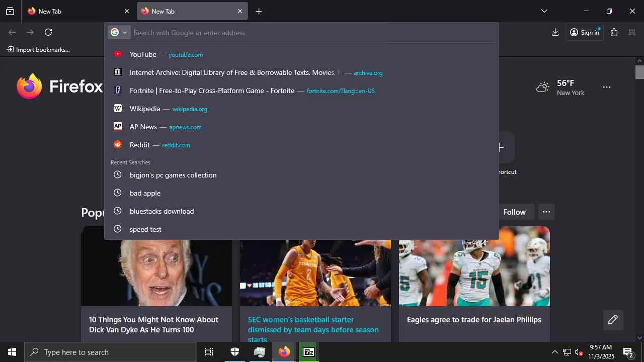
Task: Select recent search "bluestacks download"
Action: coord(301,211)
